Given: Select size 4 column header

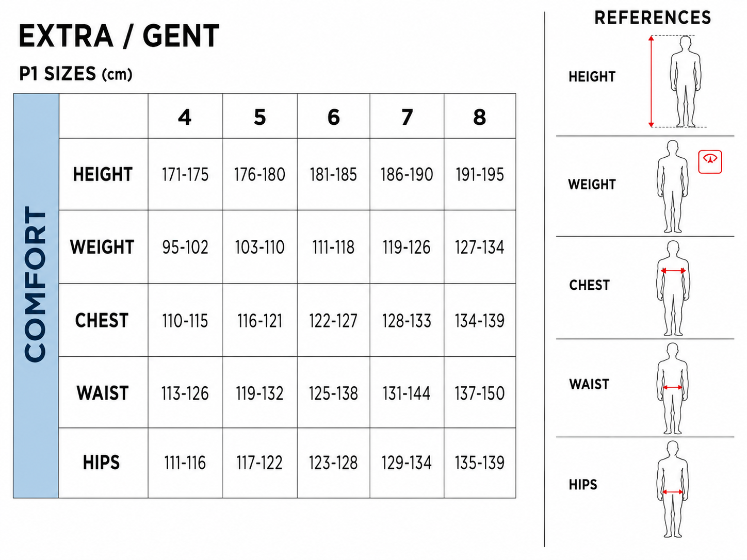Looking at the screenshot, I should point(185,117).
